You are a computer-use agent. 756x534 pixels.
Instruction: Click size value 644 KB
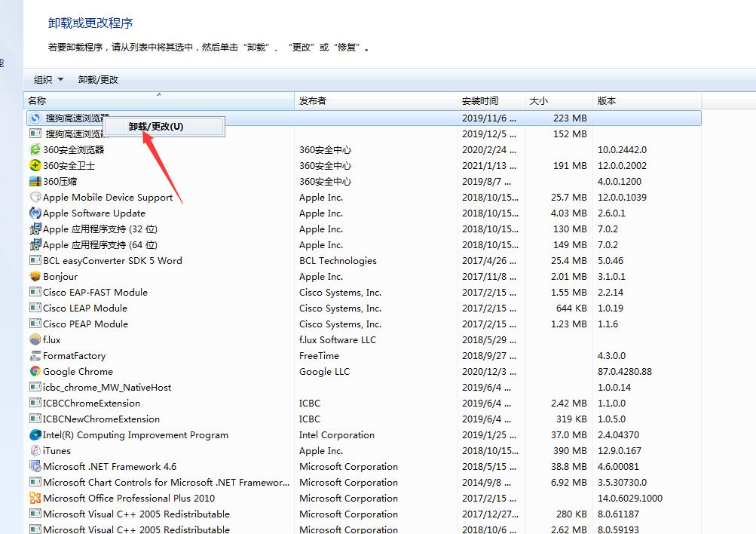pyautogui.click(x=571, y=308)
